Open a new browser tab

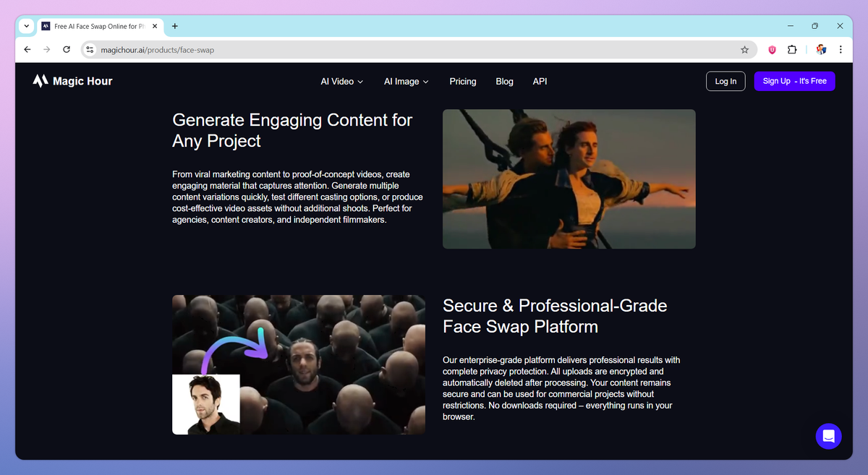pos(174,26)
